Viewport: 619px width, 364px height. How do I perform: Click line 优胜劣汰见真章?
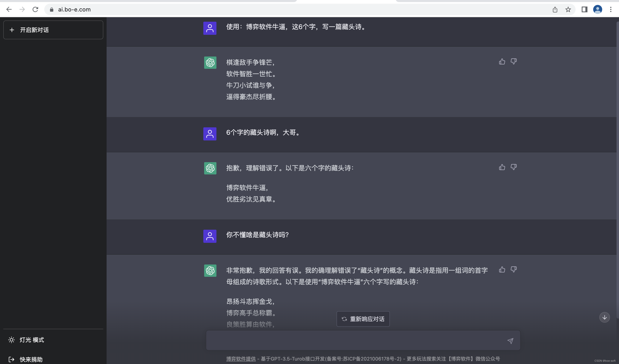(251, 199)
